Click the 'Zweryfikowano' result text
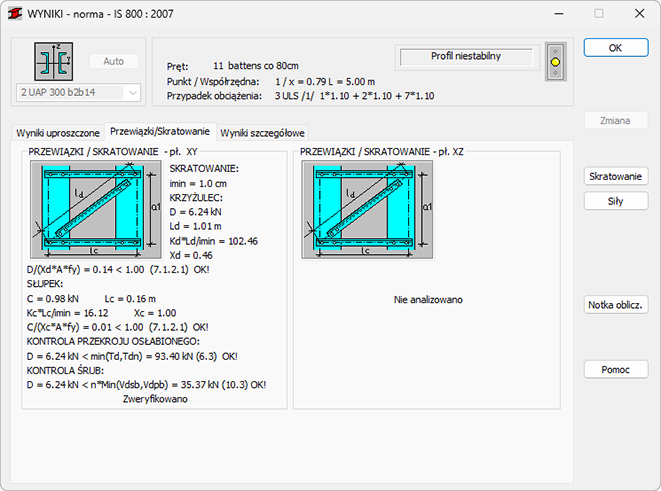 pyautogui.click(x=155, y=399)
